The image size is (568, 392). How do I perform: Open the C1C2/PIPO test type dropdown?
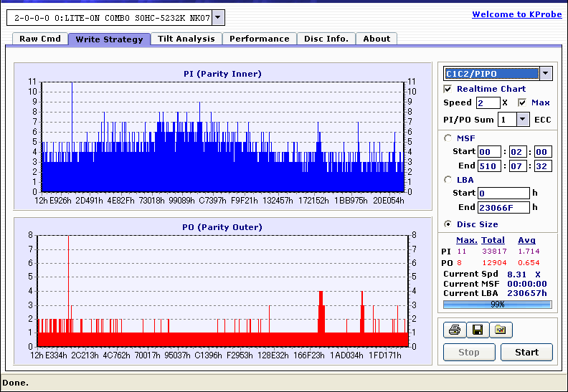[545, 73]
